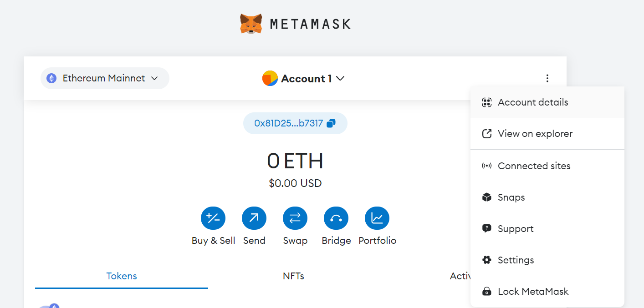The image size is (644, 308).
Task: Lock MetaMask from the options menu
Action: tap(533, 292)
